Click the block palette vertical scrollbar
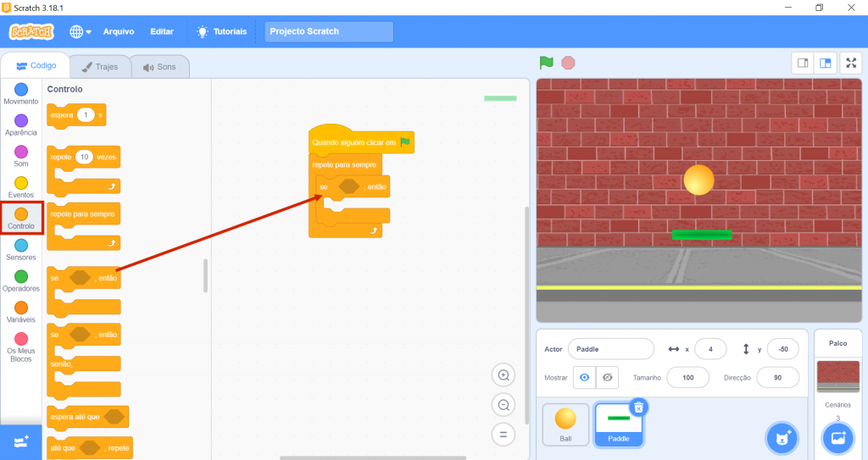 tap(205, 275)
